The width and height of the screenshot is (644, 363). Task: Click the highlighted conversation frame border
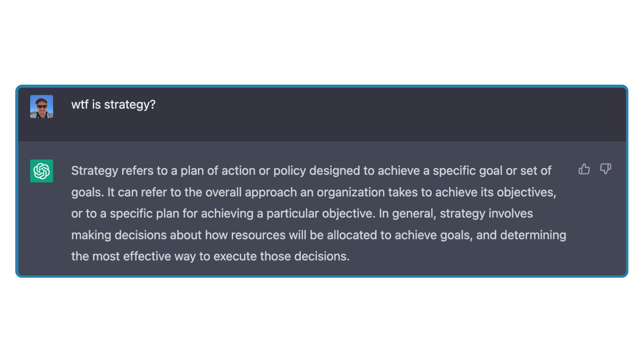[x=322, y=87]
